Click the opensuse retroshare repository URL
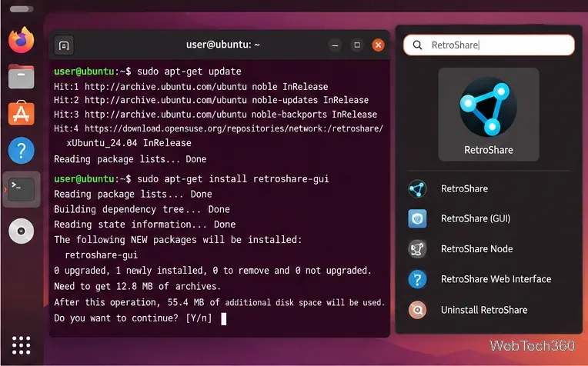The height and width of the screenshot is (366, 588). pos(234,128)
